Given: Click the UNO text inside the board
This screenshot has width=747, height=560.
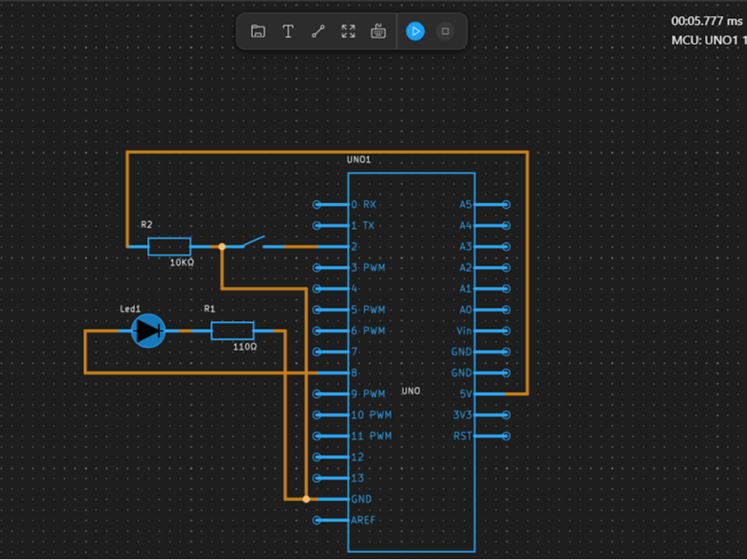Looking at the screenshot, I should (x=411, y=391).
